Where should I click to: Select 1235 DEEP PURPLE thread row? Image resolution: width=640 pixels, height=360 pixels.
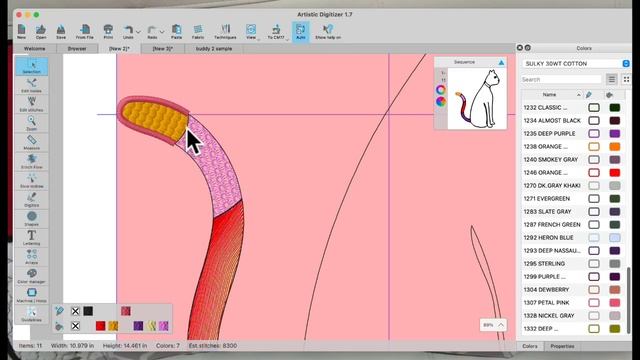[573, 133]
